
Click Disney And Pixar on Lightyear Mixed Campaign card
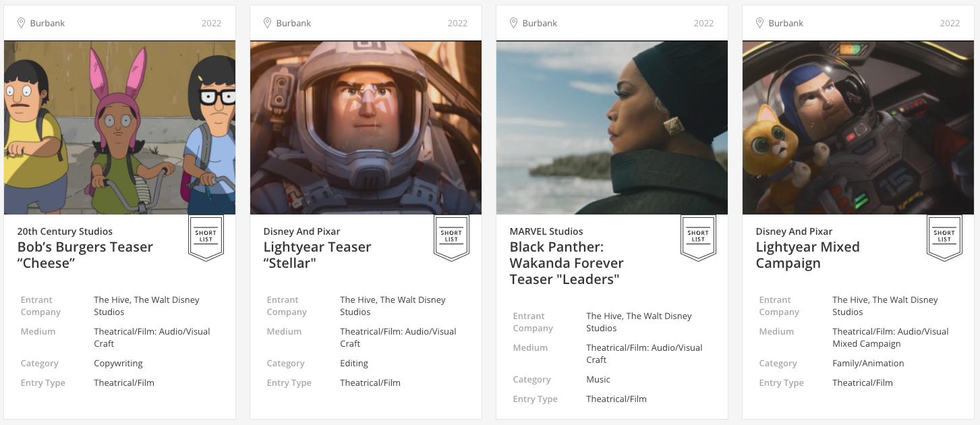pyautogui.click(x=794, y=231)
